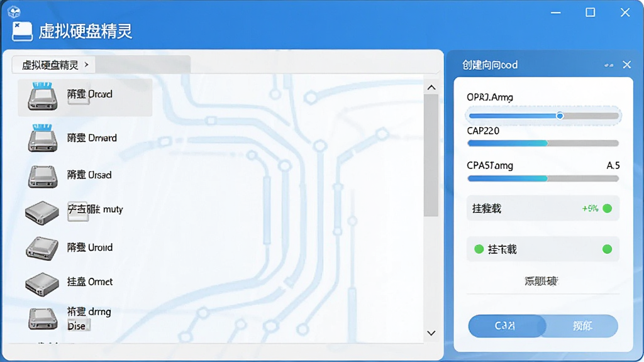Click the OPRJ.Amg label
644x362 pixels.
tap(489, 97)
